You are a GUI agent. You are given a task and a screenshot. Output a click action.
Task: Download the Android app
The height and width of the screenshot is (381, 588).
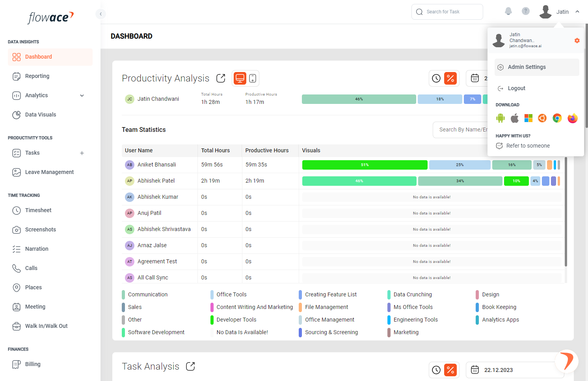(x=501, y=118)
